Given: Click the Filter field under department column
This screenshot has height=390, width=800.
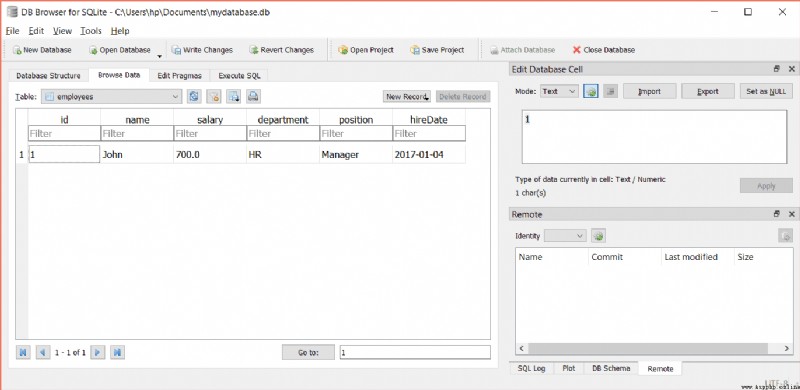Looking at the screenshot, I should pyautogui.click(x=283, y=134).
